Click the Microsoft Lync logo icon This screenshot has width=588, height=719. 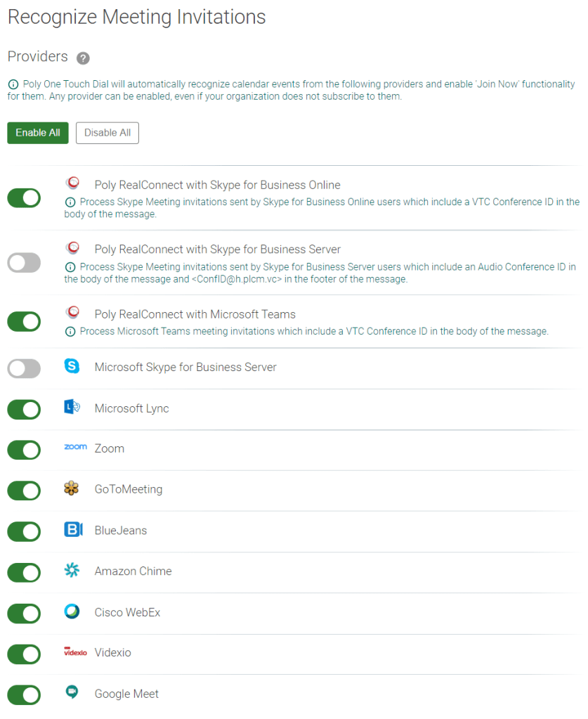pos(72,408)
